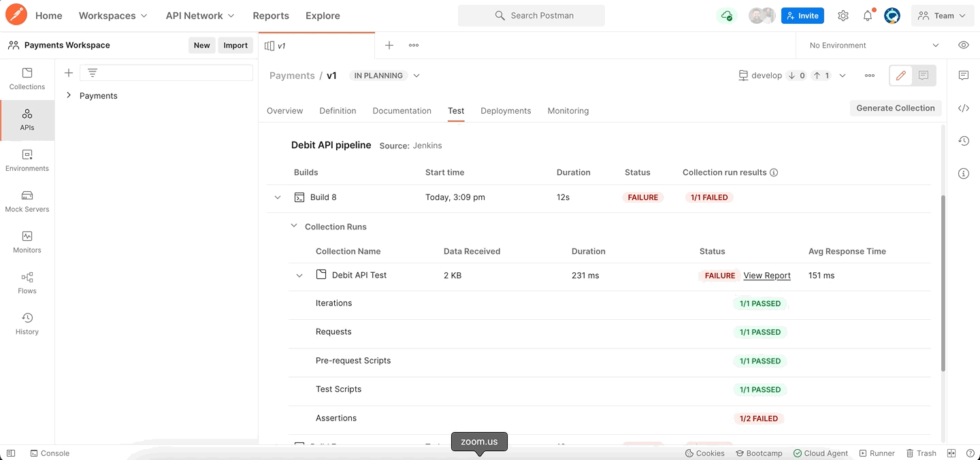980x460 pixels.
Task: Open the code snippet panel icon
Action: [x=963, y=108]
